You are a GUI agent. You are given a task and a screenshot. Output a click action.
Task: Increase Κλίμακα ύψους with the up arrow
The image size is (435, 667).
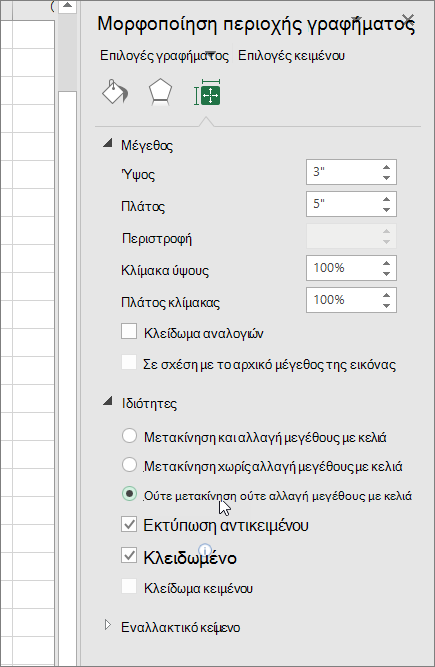point(386,263)
